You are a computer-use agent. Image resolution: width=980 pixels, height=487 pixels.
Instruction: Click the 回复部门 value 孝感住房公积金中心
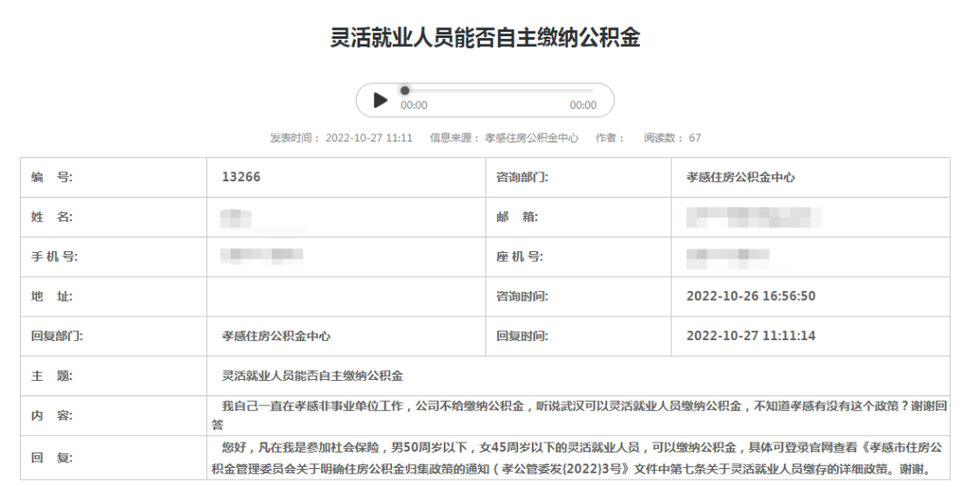click(276, 336)
